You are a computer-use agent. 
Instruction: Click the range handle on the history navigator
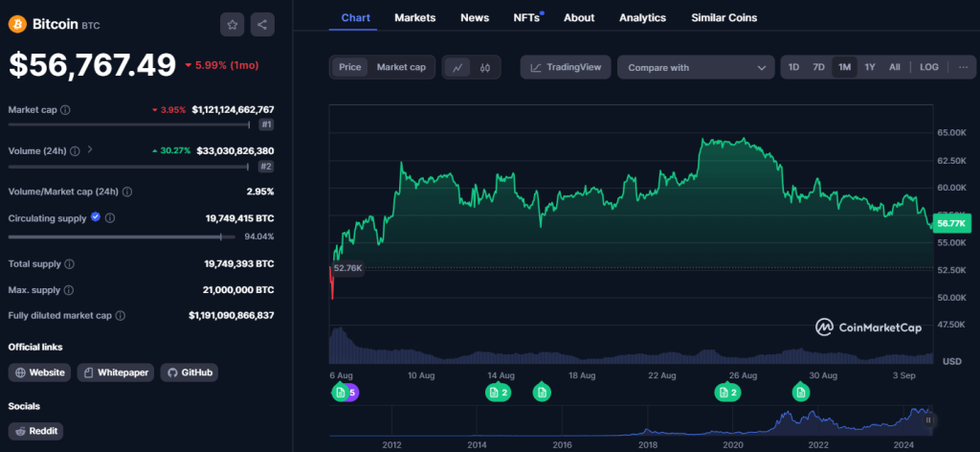coord(928,420)
